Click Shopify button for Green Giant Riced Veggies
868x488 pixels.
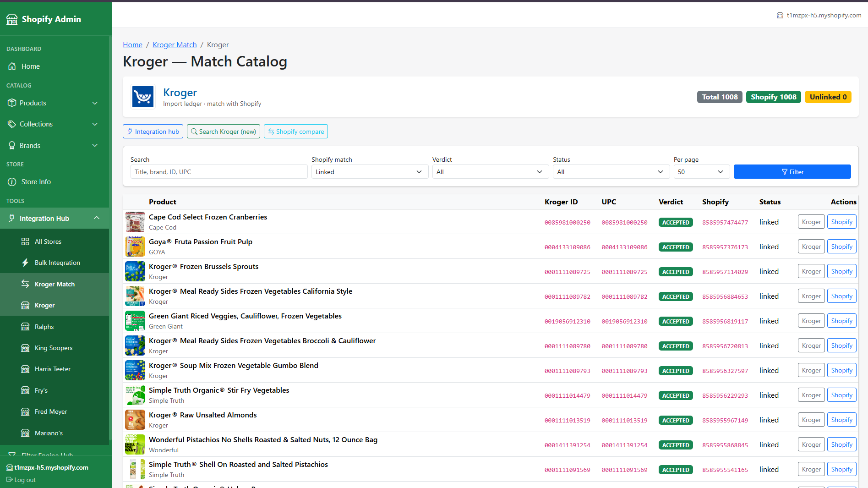tap(842, 321)
